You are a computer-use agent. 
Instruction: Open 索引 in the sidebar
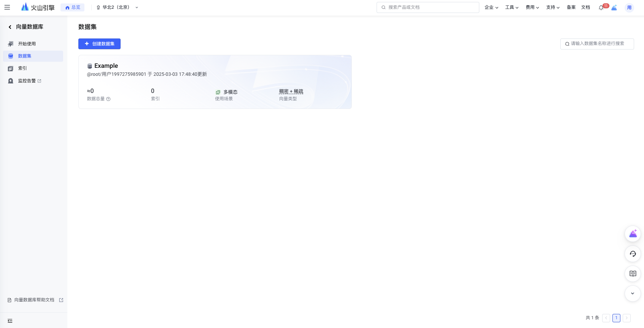[33, 69]
